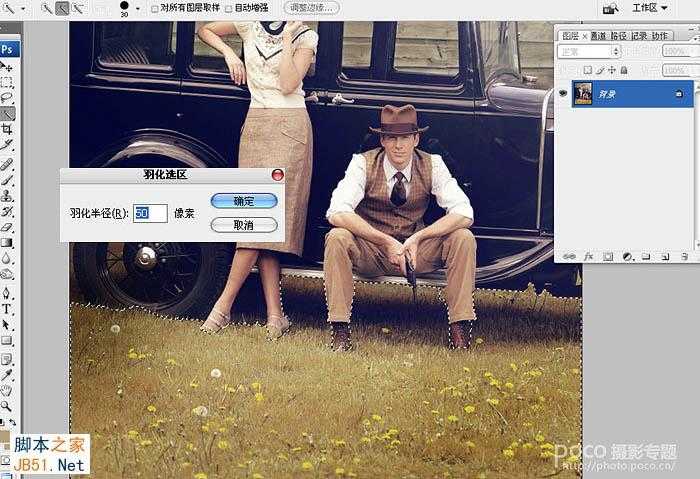The width and height of the screenshot is (700, 479).
Task: Select the Move tool
Action: click(7, 67)
